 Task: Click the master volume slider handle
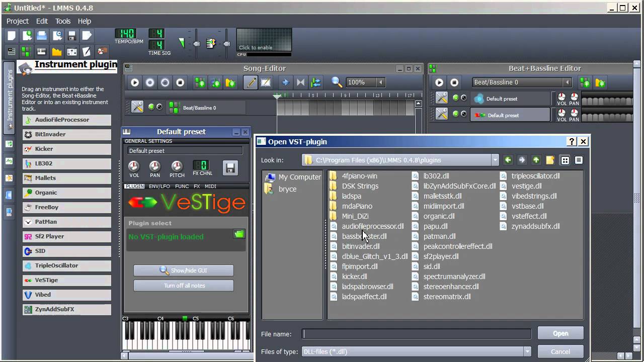(197, 44)
